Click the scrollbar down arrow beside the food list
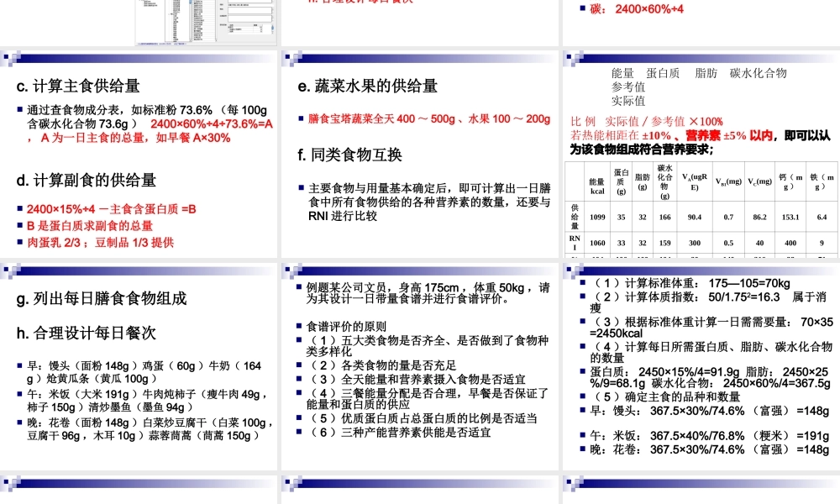 pyautogui.click(x=190, y=40)
